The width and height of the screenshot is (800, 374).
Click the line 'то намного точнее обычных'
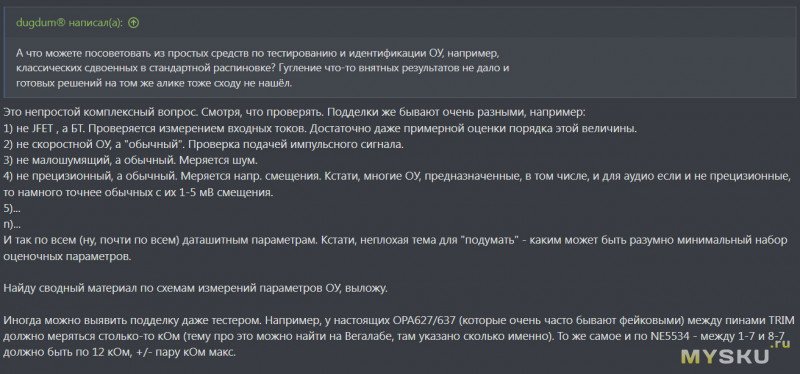(139, 193)
